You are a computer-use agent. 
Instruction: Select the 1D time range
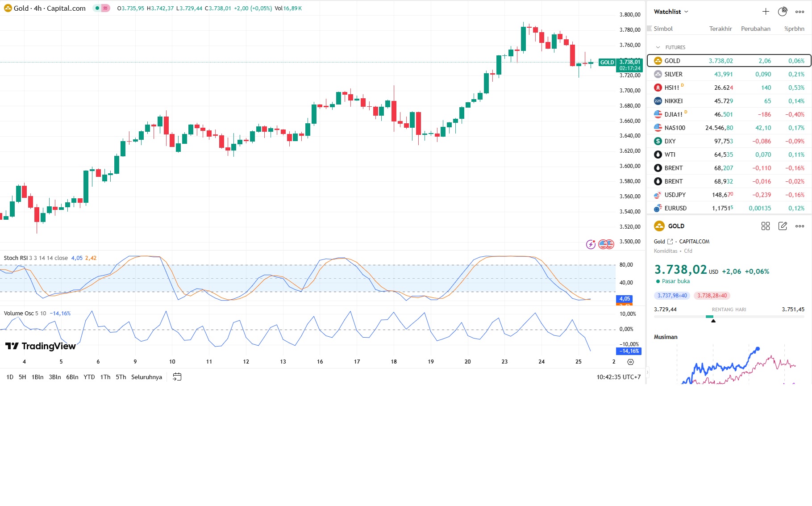click(x=10, y=377)
